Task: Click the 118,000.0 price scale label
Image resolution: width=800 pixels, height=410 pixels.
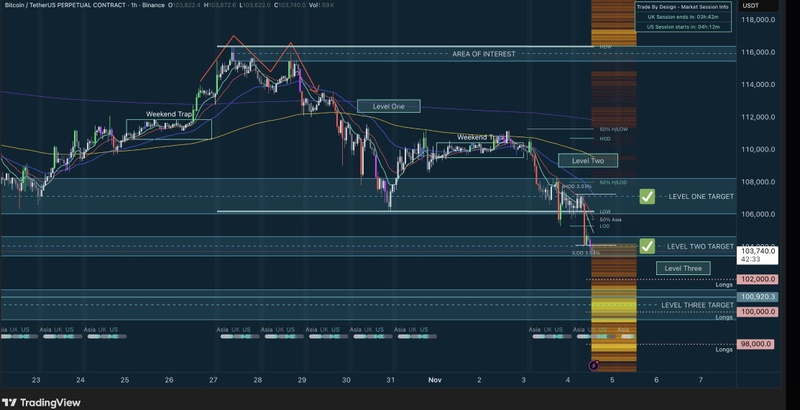Action: click(758, 20)
